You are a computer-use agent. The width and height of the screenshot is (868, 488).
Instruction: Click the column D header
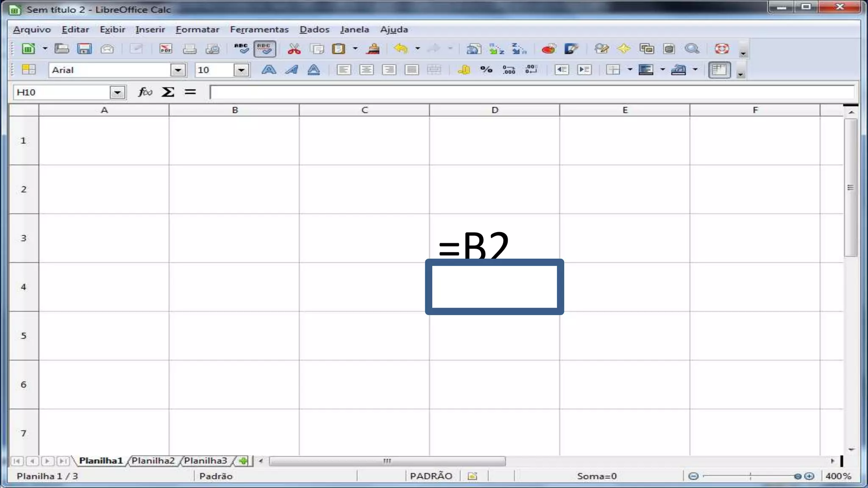pos(494,110)
